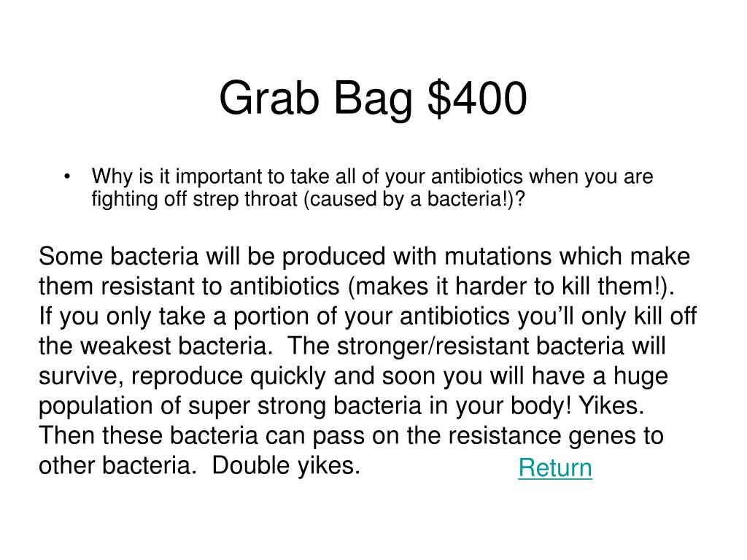Click the Return hyperlink

point(555,467)
